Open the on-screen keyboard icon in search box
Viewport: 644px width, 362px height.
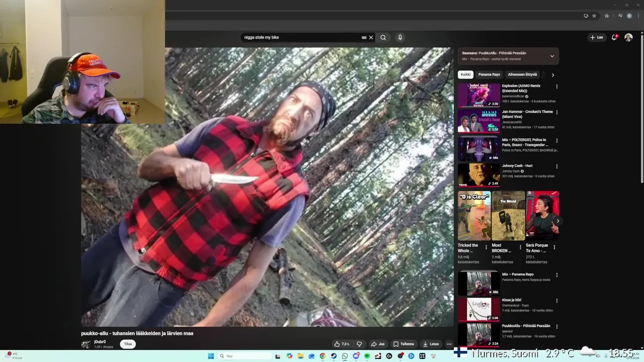pyautogui.click(x=364, y=37)
